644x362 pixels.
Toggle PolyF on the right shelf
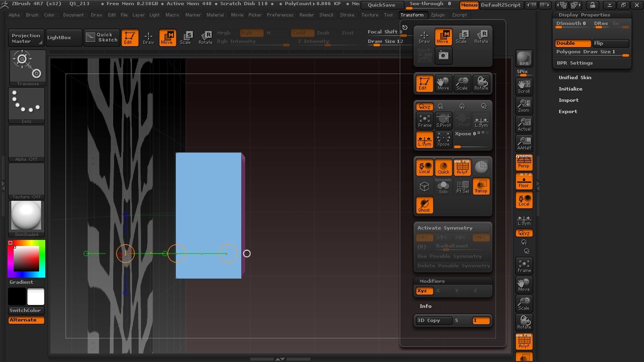point(524,341)
